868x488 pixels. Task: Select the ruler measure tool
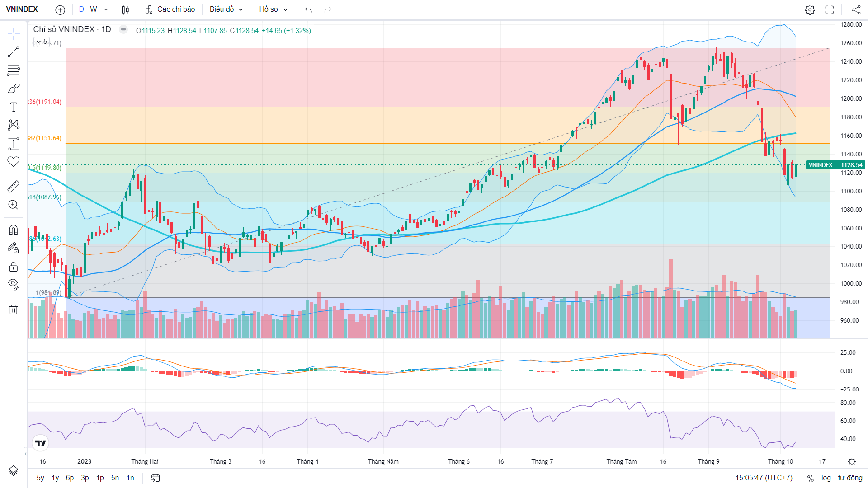[x=14, y=186]
